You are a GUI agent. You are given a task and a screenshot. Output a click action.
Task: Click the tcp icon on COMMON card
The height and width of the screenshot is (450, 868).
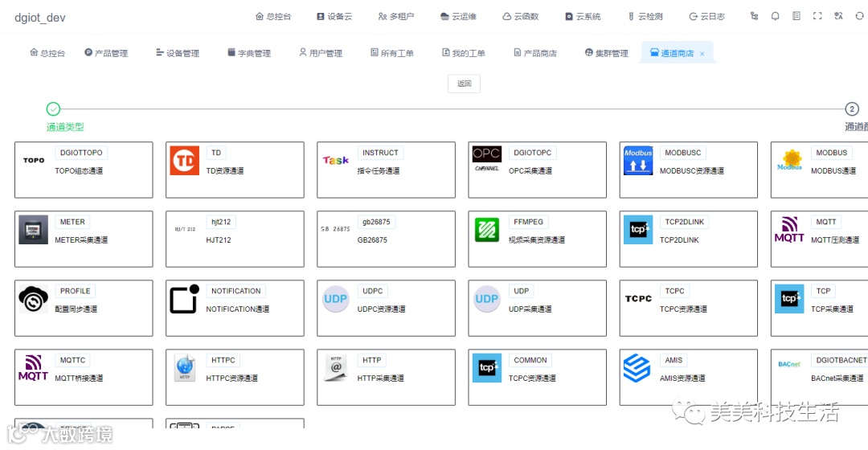coord(486,368)
